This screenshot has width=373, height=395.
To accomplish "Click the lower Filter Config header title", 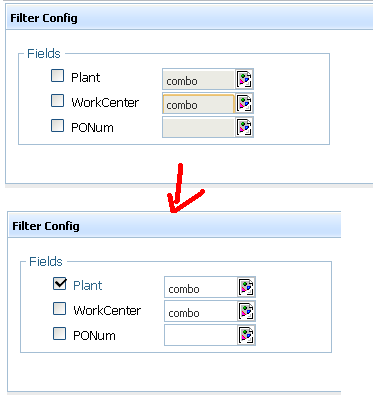I will [46, 226].
